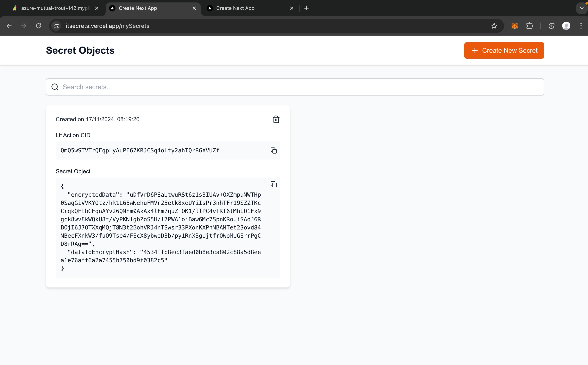
Task: Close the active Create Next App tab
Action: (x=194, y=8)
